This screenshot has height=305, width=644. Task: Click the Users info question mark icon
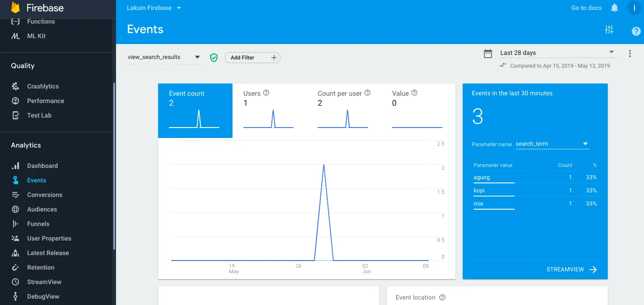tap(266, 93)
